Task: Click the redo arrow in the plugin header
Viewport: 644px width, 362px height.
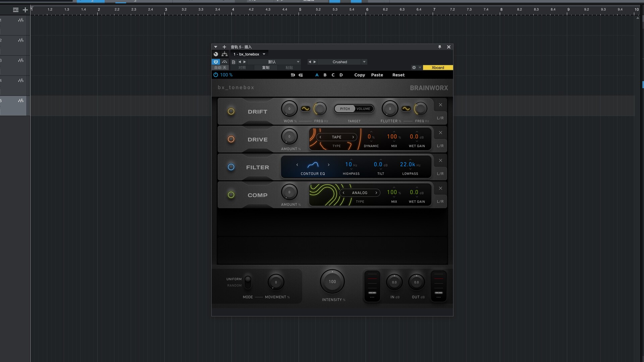Action: [301, 75]
